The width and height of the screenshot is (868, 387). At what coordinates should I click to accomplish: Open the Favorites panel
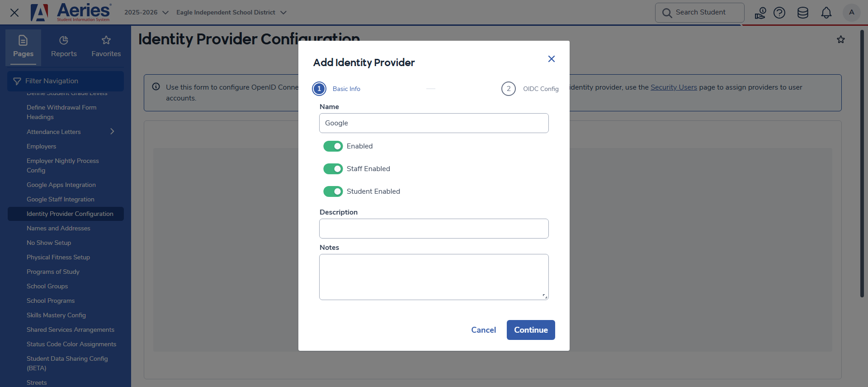pos(106,47)
